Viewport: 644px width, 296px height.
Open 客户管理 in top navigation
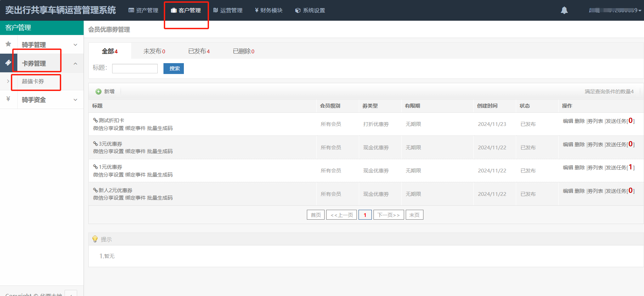(186, 11)
